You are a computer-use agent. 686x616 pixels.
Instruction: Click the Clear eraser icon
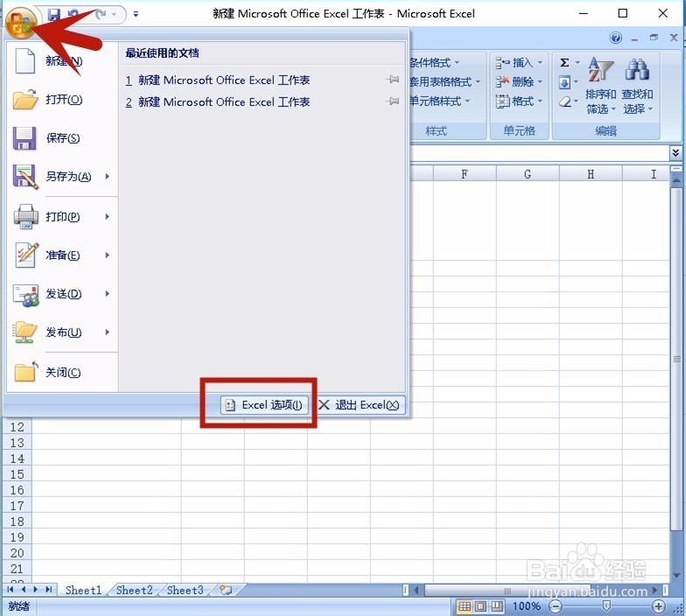coord(565,101)
